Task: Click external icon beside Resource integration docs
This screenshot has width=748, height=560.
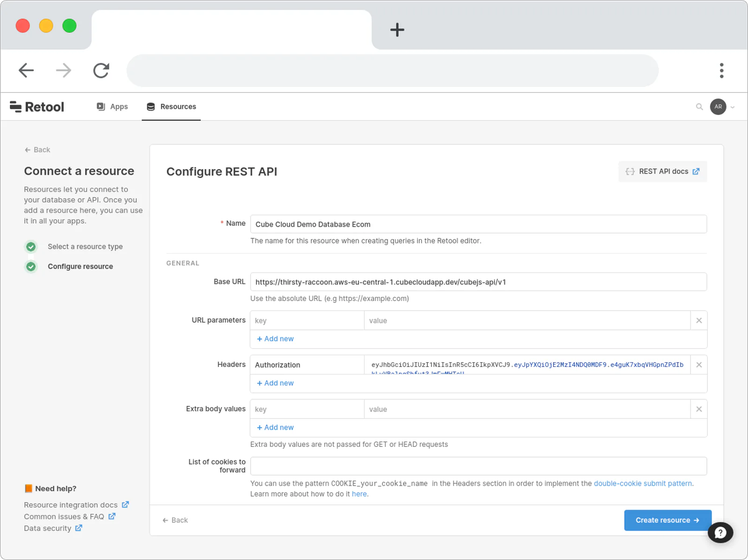Action: coord(125,504)
